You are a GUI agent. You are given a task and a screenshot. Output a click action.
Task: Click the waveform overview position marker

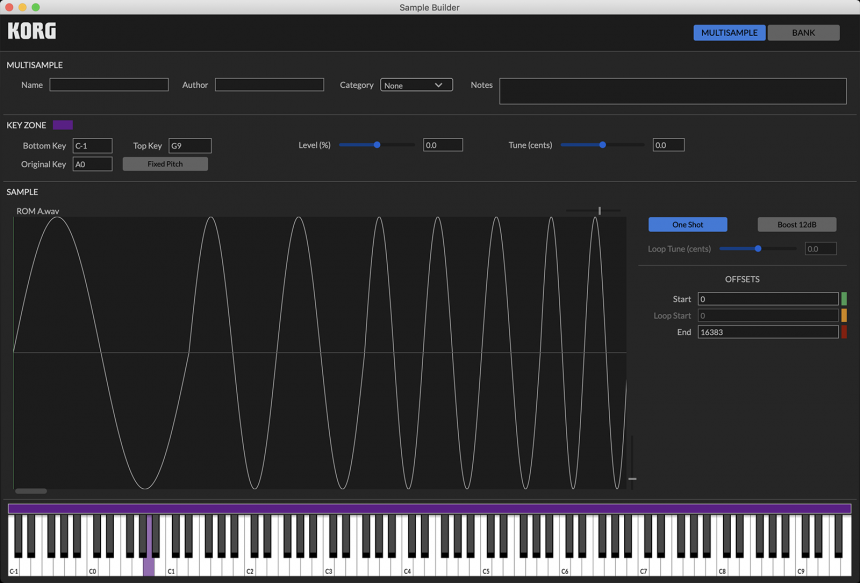coord(599,210)
